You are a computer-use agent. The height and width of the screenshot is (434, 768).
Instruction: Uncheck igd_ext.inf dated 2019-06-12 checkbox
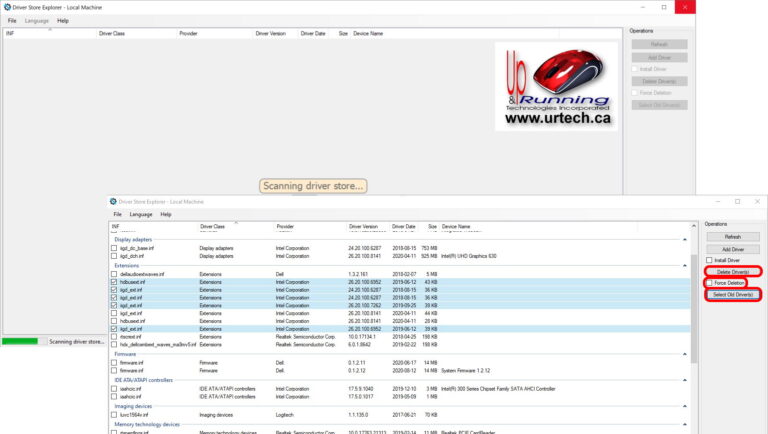pyautogui.click(x=114, y=329)
